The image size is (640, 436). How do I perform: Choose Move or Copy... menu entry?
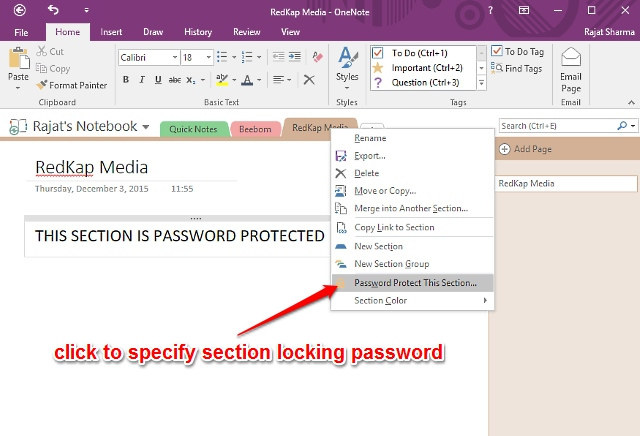click(x=412, y=191)
